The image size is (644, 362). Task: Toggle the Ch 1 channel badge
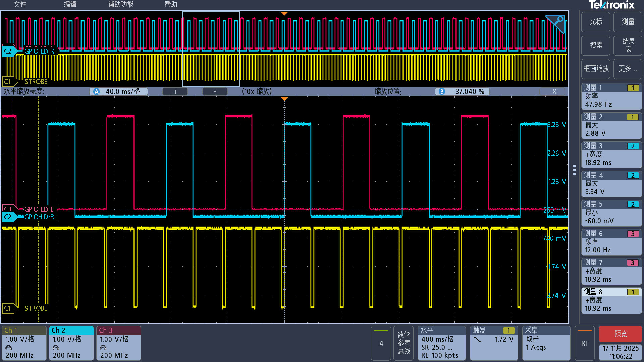(x=24, y=343)
